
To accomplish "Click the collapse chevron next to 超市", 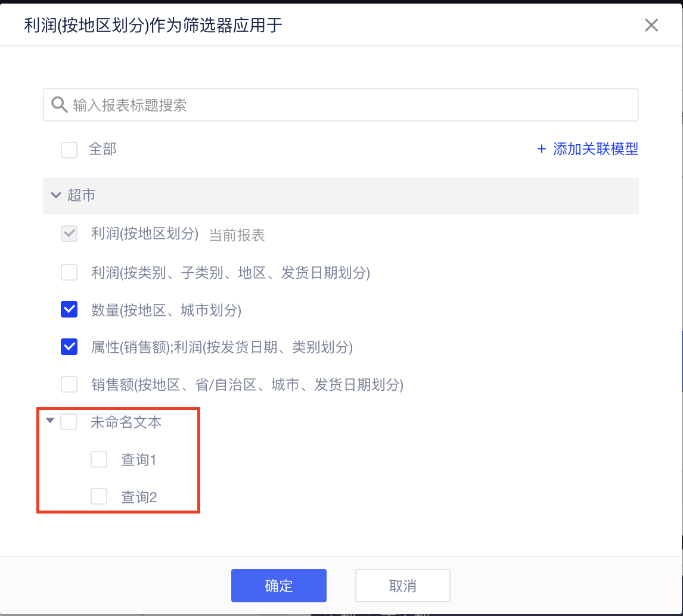I will point(55,195).
